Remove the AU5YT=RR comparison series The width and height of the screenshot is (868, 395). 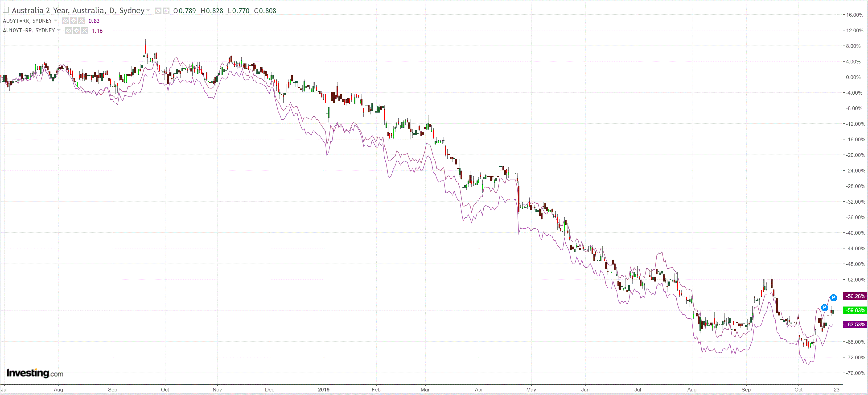click(x=82, y=21)
